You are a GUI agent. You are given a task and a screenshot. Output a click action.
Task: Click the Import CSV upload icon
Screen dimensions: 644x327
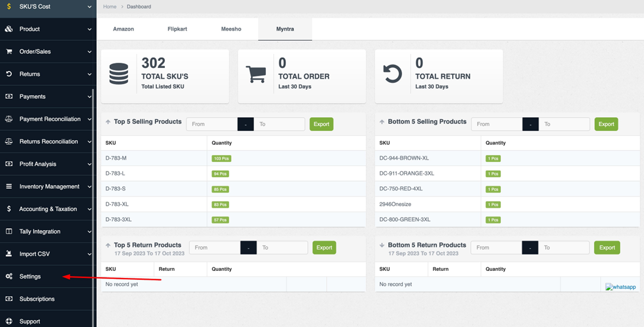pos(9,254)
